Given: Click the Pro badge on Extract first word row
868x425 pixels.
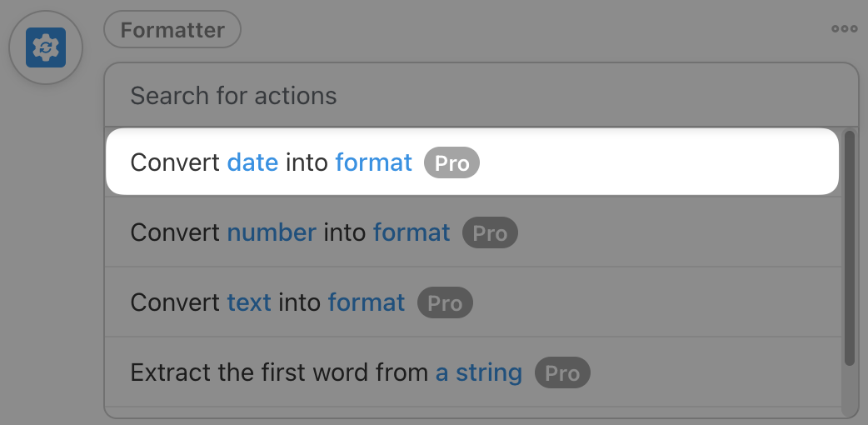Looking at the screenshot, I should [562, 373].
